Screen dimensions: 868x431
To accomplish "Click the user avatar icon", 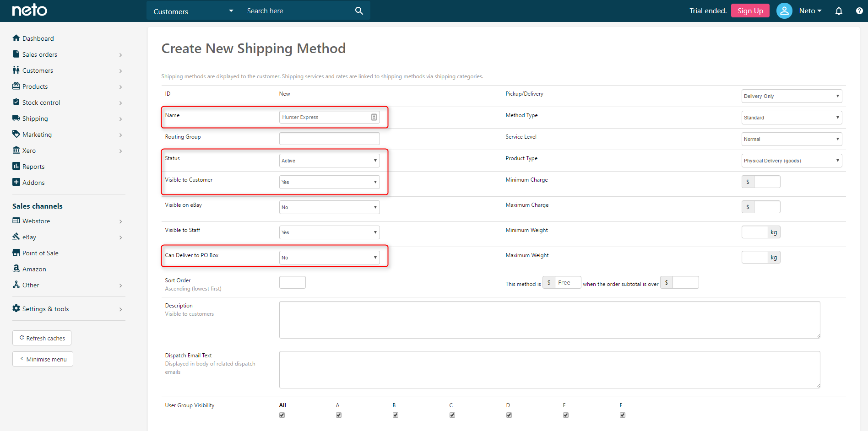I will (x=784, y=11).
